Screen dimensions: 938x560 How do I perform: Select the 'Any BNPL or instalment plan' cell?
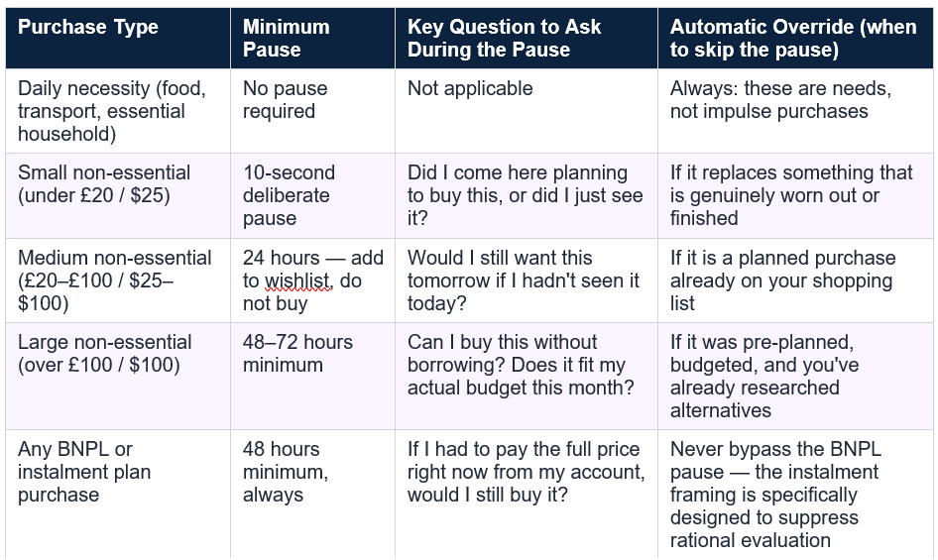click(x=118, y=495)
